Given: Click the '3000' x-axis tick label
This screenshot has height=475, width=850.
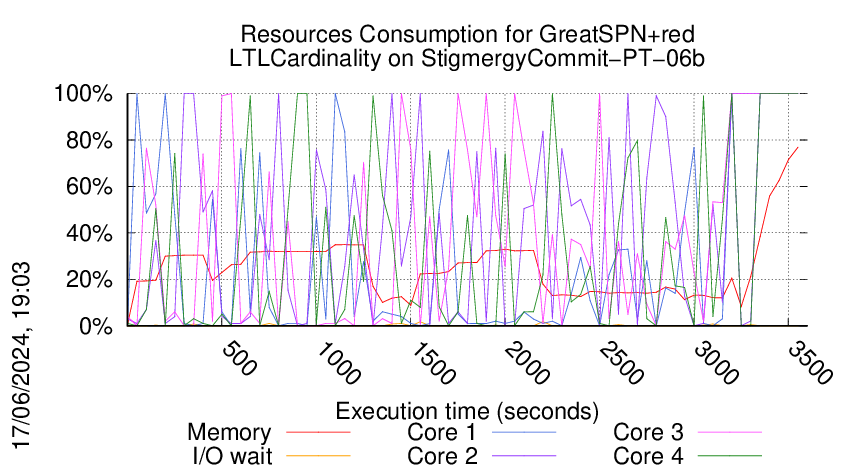Looking at the screenshot, I should click(x=716, y=363).
